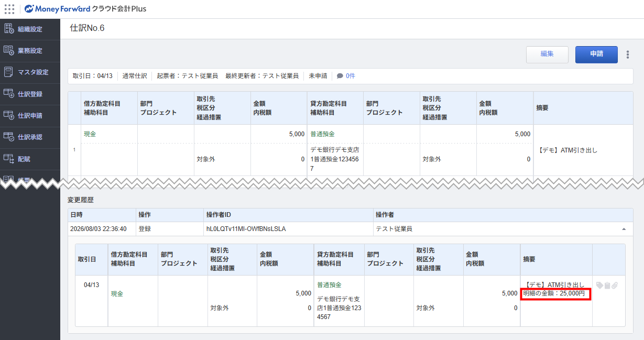
Task: Click 【デモ】ATM引き出し summary in journal row 1
Action: pyautogui.click(x=568, y=150)
